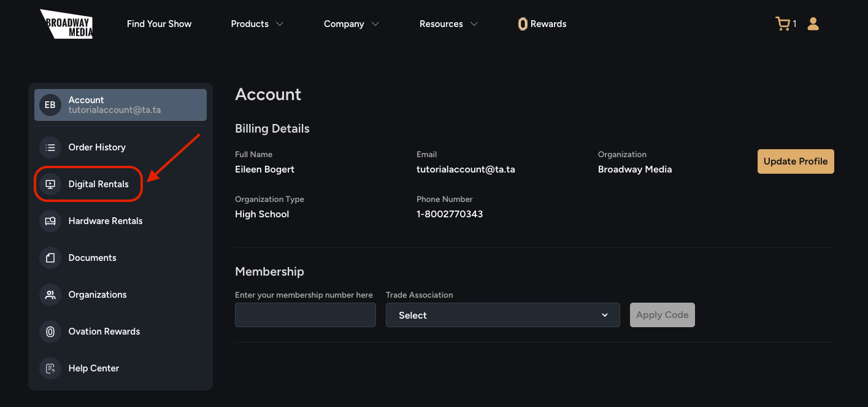Select the Organizations people icon
Screen dimensions: 868x407
(50, 294)
